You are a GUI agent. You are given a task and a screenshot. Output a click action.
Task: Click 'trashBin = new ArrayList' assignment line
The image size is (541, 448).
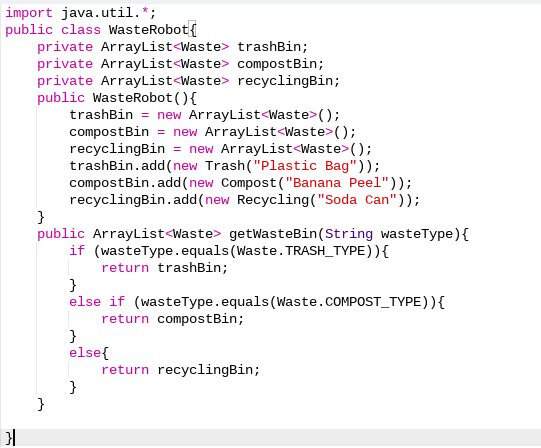point(205,115)
